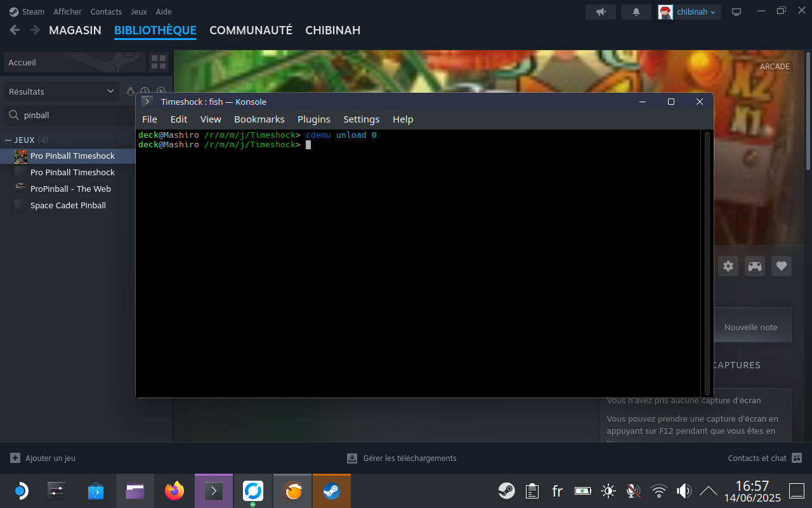This screenshot has width=812, height=508.
Task: Open the orange taskbar app icon
Action: pyautogui.click(x=292, y=491)
